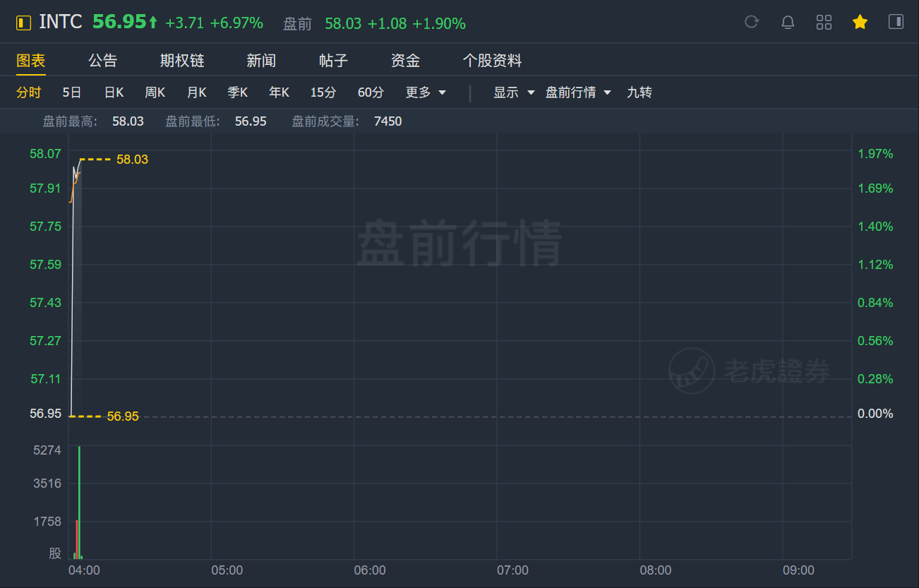Viewport: 919px width, 588px height.
Task: Click the pre-market price 58.03 in header
Action: (x=343, y=24)
